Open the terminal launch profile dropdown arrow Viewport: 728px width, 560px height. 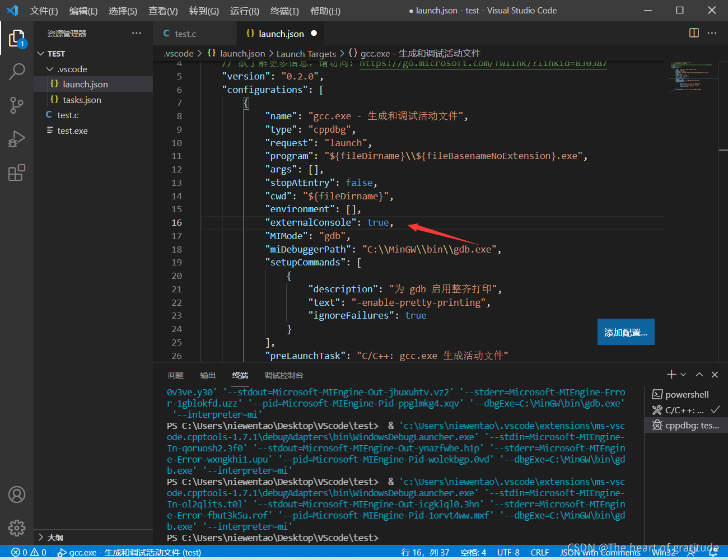pyautogui.click(x=683, y=374)
